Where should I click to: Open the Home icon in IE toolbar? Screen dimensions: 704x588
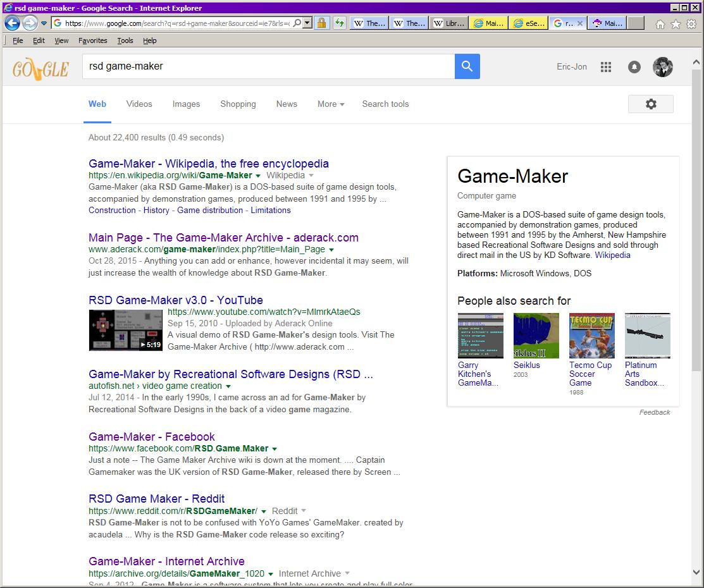[x=660, y=24]
